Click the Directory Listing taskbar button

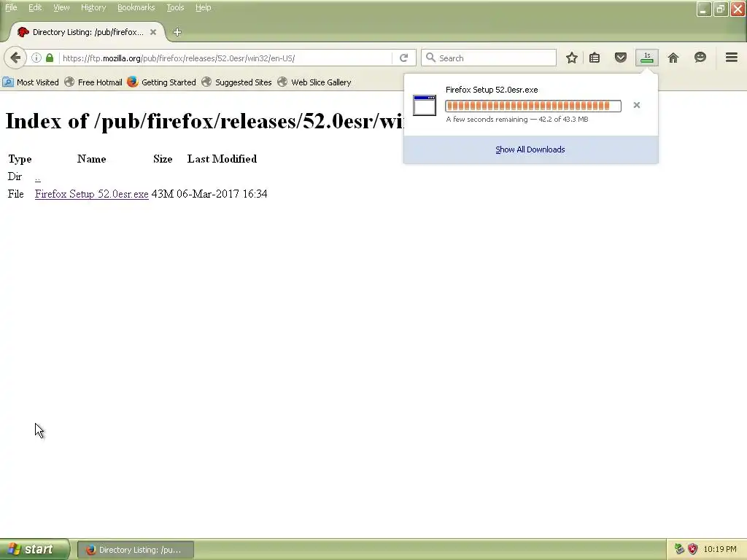[x=136, y=550]
